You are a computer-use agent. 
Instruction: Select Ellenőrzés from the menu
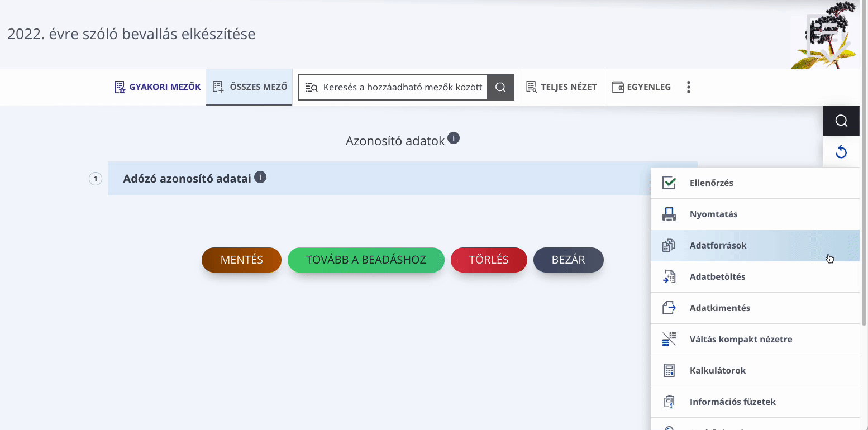pyautogui.click(x=755, y=183)
